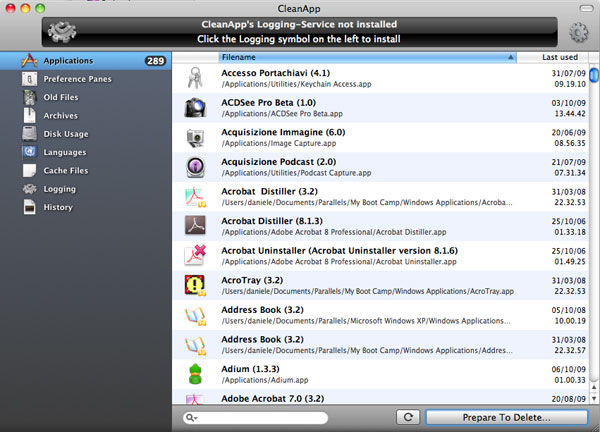The width and height of the screenshot is (600, 432).
Task: Open search magnifier dropdown
Action: (191, 418)
